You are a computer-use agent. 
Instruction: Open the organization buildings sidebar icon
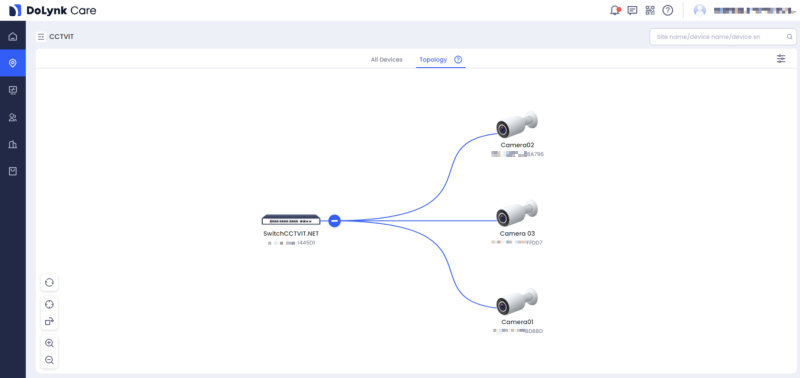(13, 144)
